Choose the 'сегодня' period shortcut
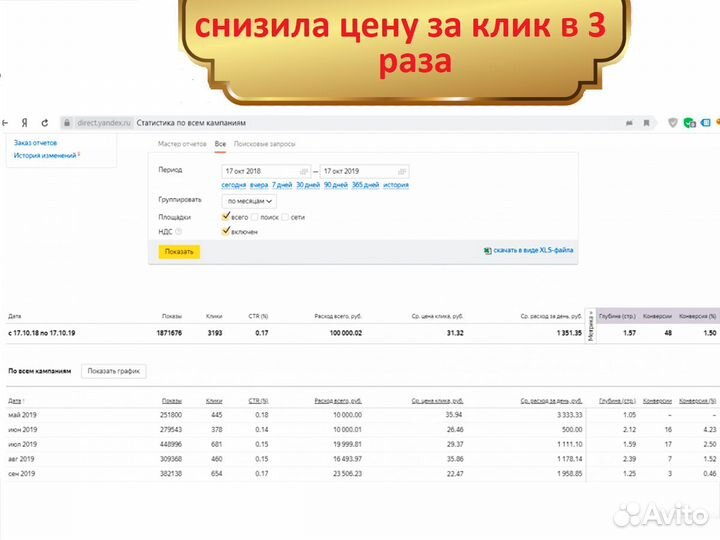The image size is (720, 540). click(x=234, y=185)
